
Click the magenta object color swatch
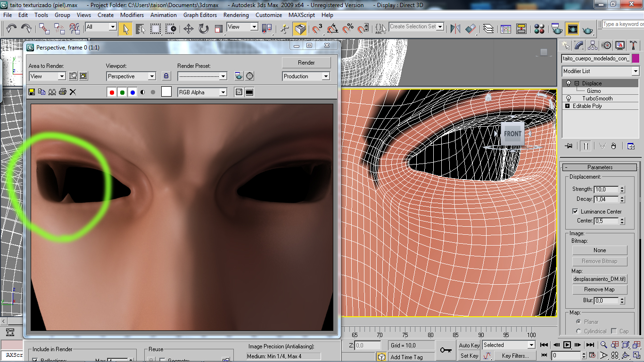pyautogui.click(x=635, y=58)
